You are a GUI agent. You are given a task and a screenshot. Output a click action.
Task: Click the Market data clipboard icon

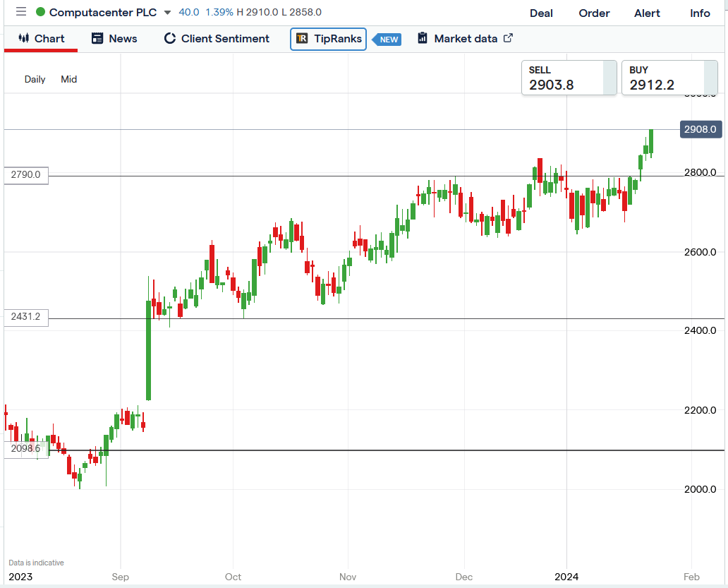(422, 38)
